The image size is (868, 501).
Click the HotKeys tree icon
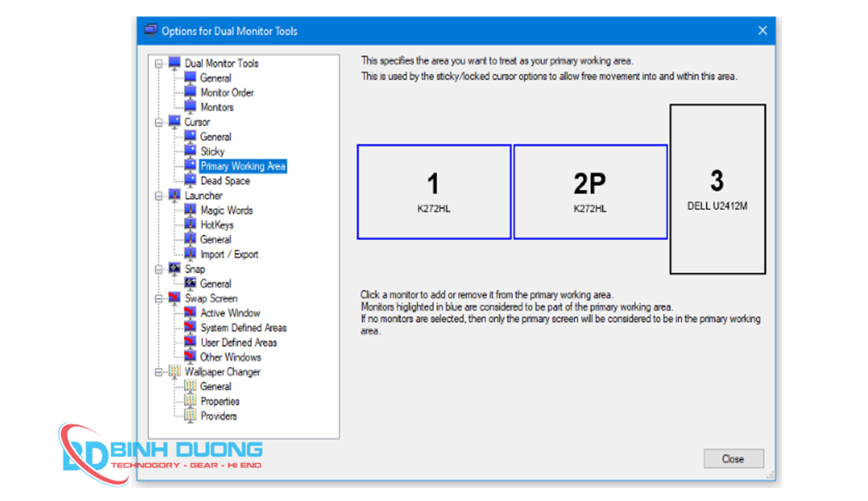(190, 225)
